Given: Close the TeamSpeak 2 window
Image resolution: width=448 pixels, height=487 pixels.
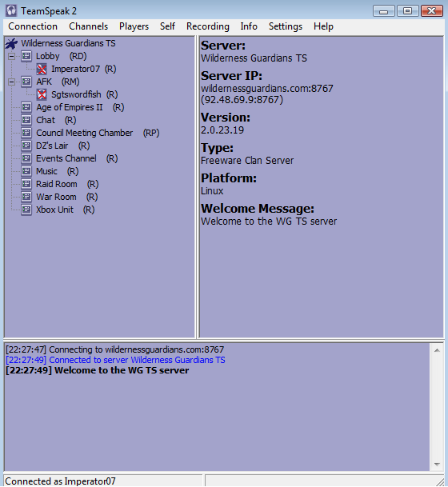Looking at the screenshot, I should point(431,11).
